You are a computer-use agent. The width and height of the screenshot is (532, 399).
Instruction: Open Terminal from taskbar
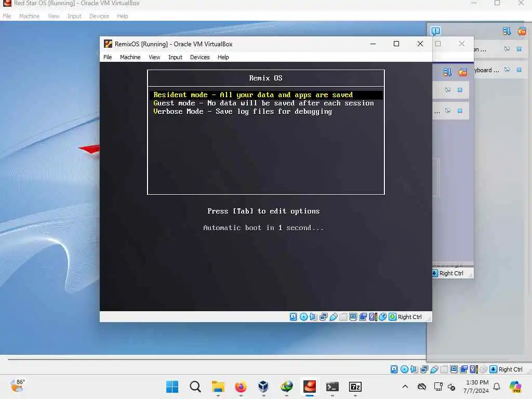332,387
